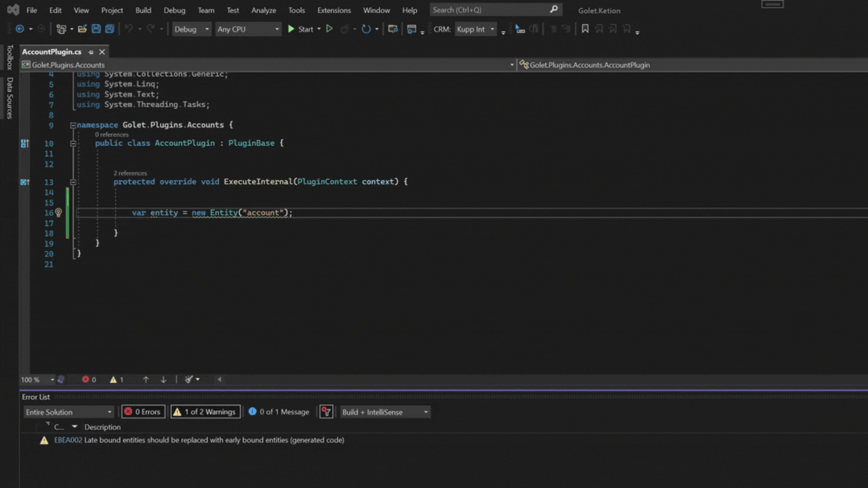Click the lightbulb quick actions on line 16
This screenshot has height=488, width=868.
pos(58,212)
